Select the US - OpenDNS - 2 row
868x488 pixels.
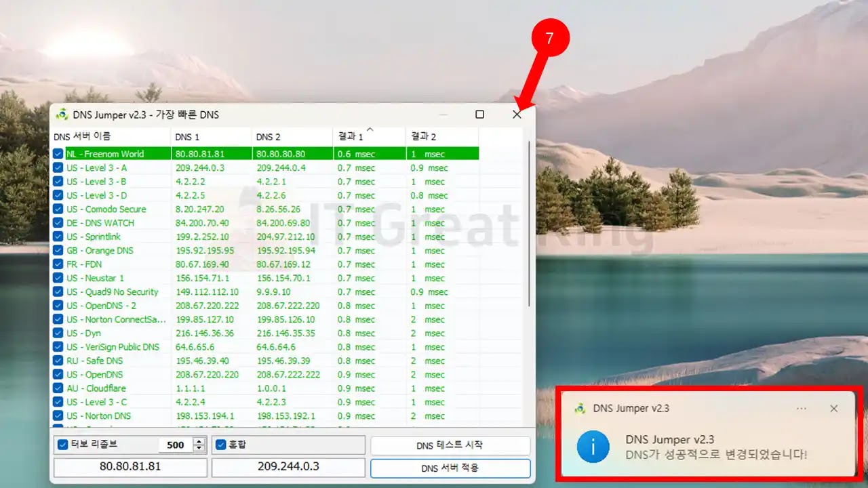(x=265, y=306)
